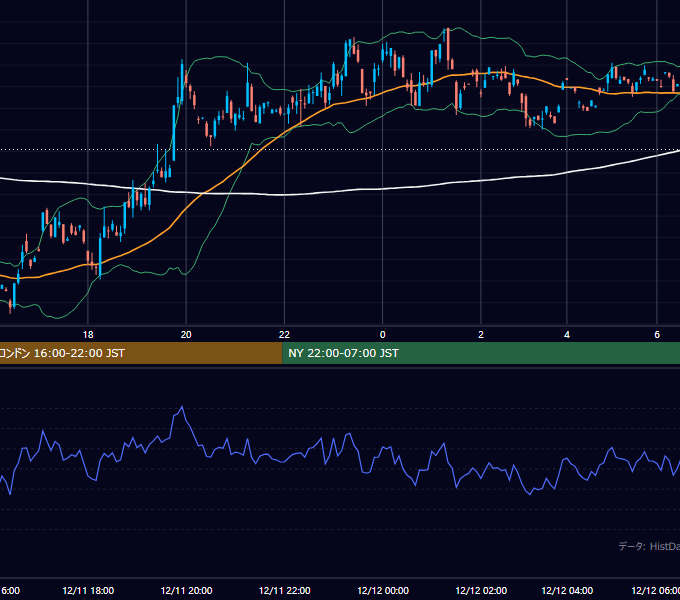Viewport: 680px width, 600px height.
Task: Click the 12/11 18:00 date label
Action: 88,590
